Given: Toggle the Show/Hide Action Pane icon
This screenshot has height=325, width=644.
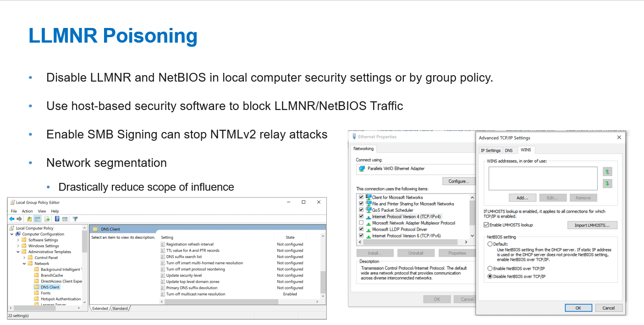Looking at the screenshot, I should (65, 219).
